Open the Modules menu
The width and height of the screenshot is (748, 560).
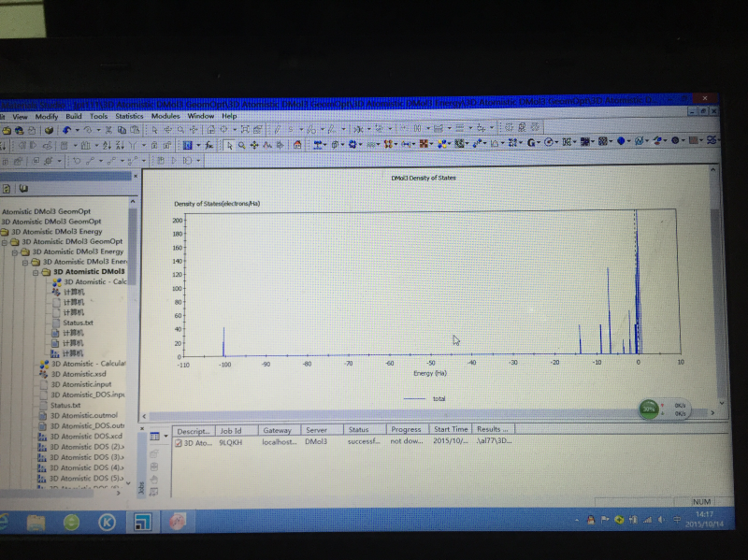pyautogui.click(x=165, y=116)
